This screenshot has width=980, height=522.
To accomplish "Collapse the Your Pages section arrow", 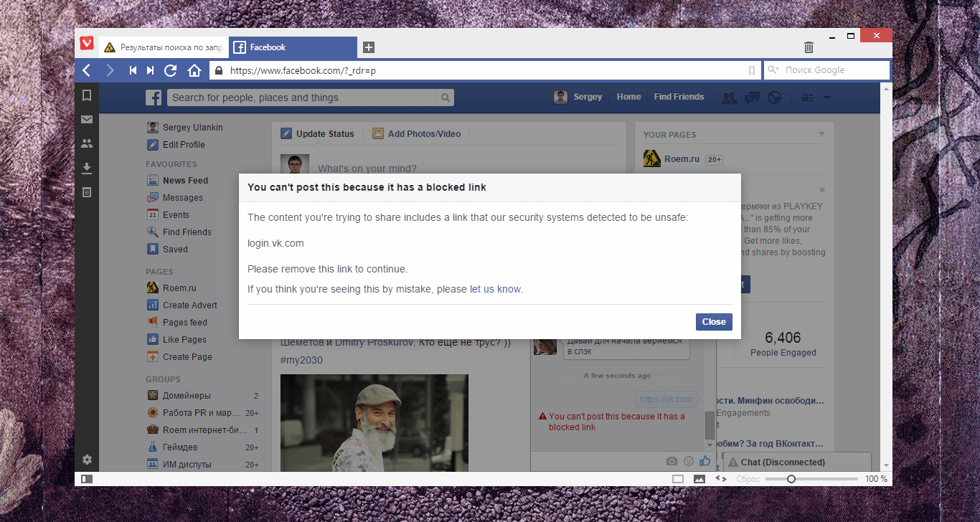I will click(x=821, y=134).
